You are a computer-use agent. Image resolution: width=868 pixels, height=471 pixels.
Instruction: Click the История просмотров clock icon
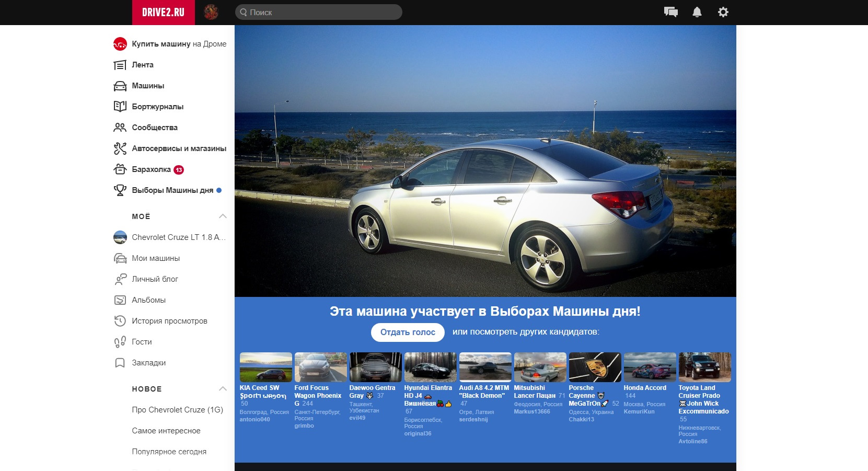point(120,321)
